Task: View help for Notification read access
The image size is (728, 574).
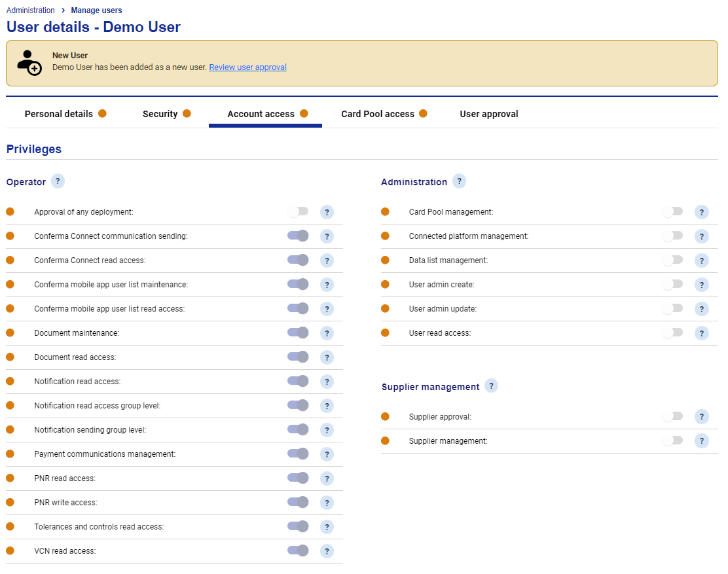Action: coord(327,382)
